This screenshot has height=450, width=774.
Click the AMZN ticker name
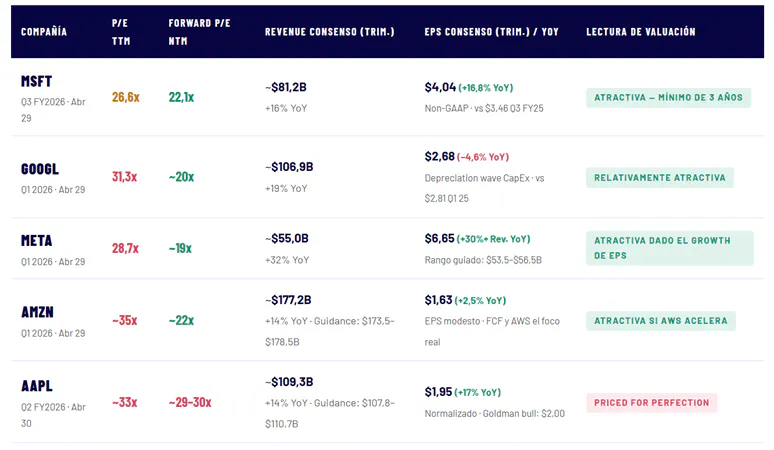(x=37, y=312)
